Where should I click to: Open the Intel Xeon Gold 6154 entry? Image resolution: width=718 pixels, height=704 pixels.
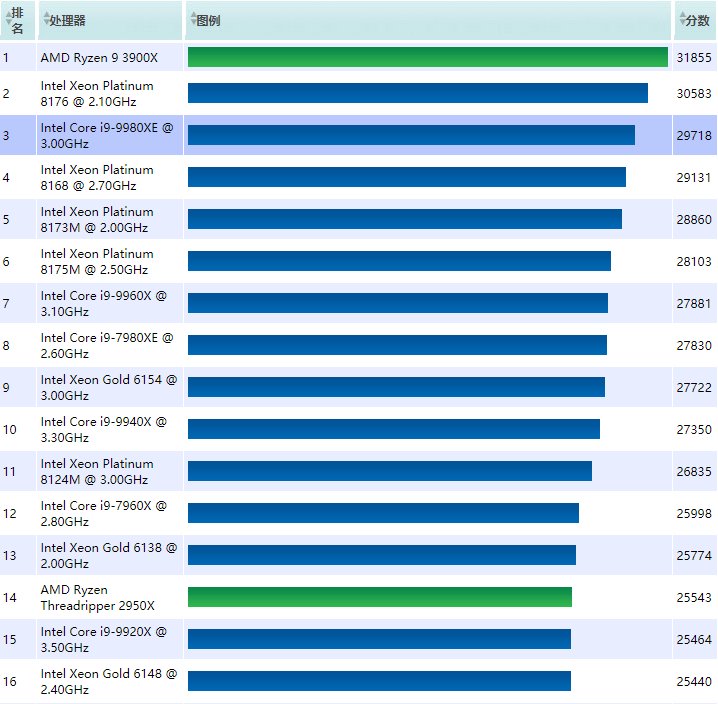[x=108, y=388]
